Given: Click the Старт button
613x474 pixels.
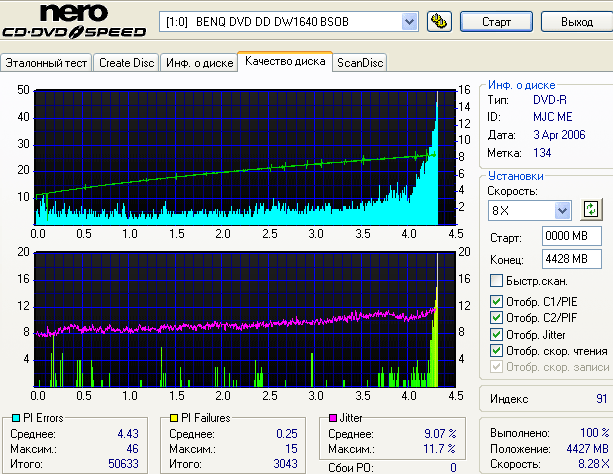Looking at the screenshot, I should (496, 22).
